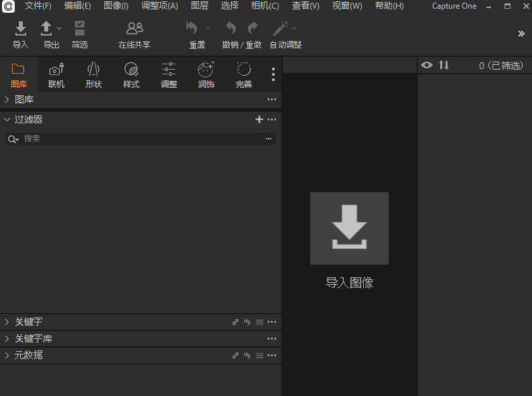Click the Reset (重置) icon
This screenshot has width=532, height=396.
(x=192, y=28)
